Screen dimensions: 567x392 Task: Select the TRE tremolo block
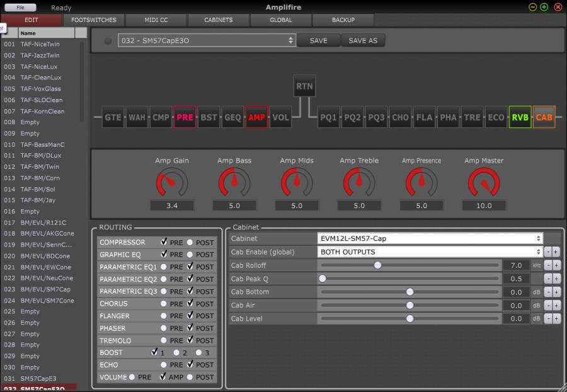tap(472, 117)
